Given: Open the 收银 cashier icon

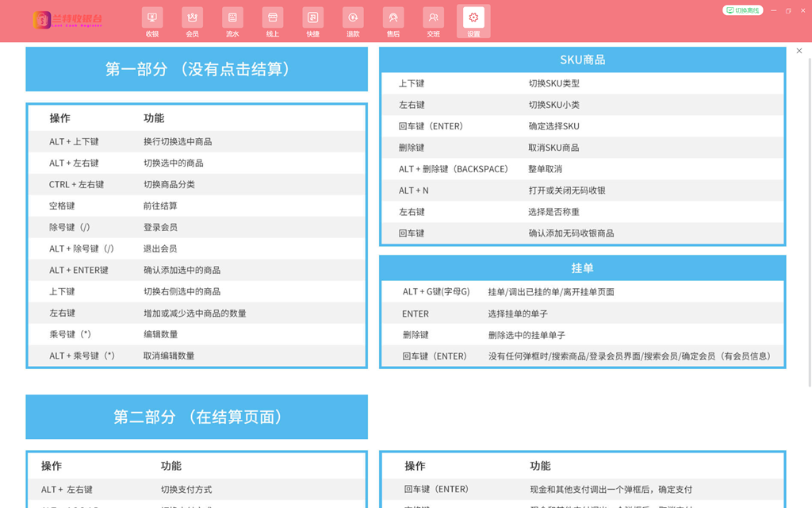Looking at the screenshot, I should (152, 21).
